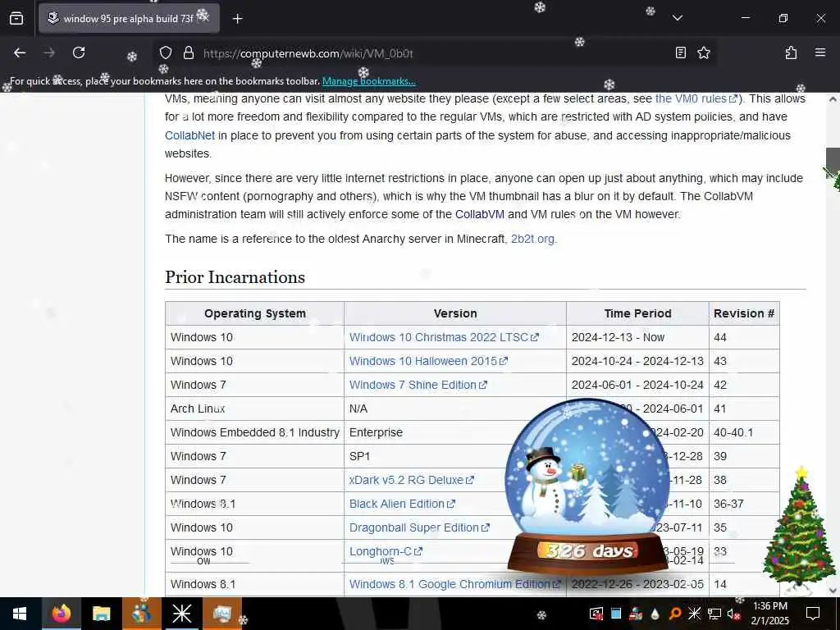The image size is (840, 630).
Task: Select the 40-40.1 revision cell
Action: coord(744,432)
